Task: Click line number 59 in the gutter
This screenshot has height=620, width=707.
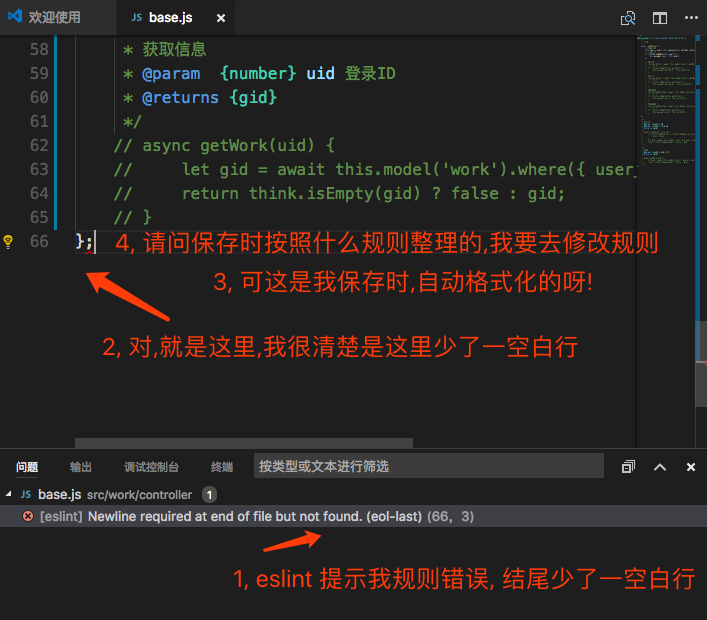Action: [39, 73]
